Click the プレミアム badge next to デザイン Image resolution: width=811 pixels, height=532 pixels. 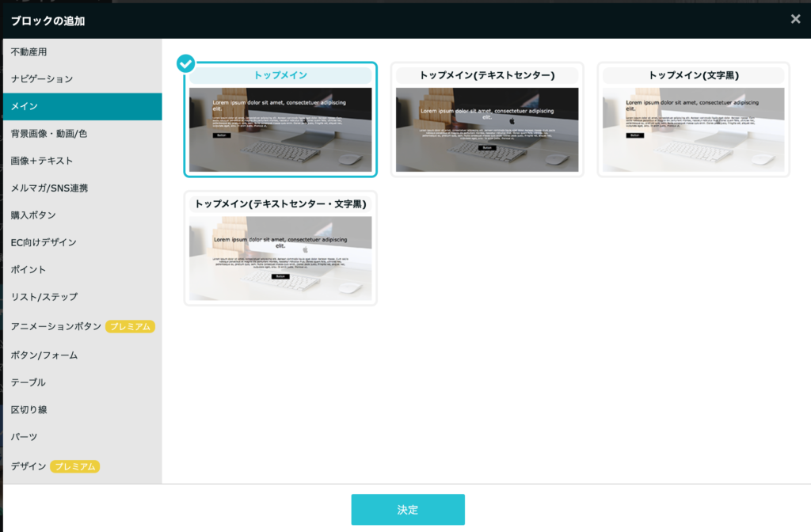coord(74,466)
